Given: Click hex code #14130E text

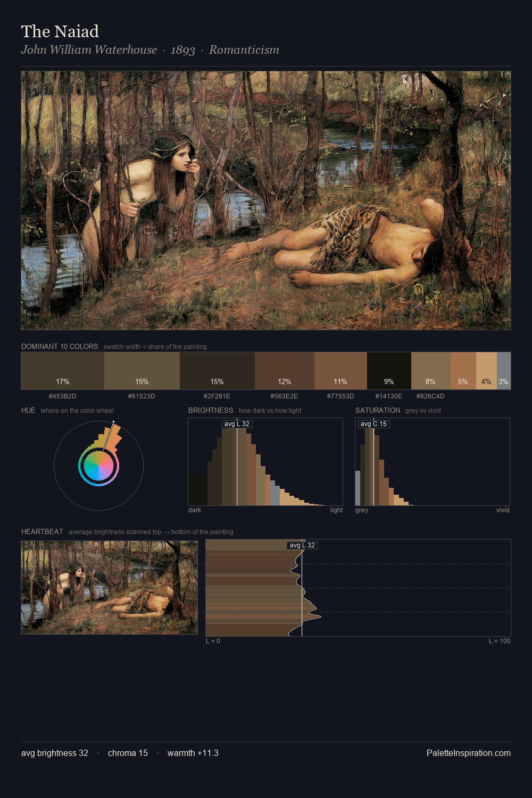Looking at the screenshot, I should [x=389, y=396].
